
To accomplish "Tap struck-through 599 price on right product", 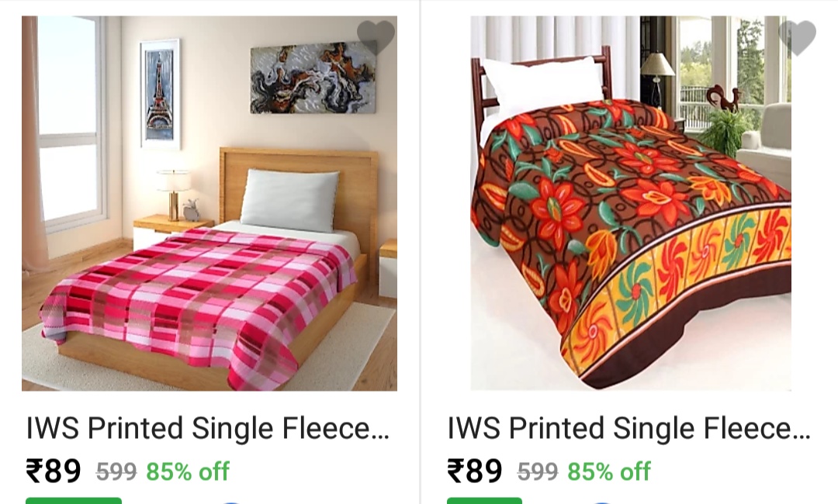I will tap(537, 472).
